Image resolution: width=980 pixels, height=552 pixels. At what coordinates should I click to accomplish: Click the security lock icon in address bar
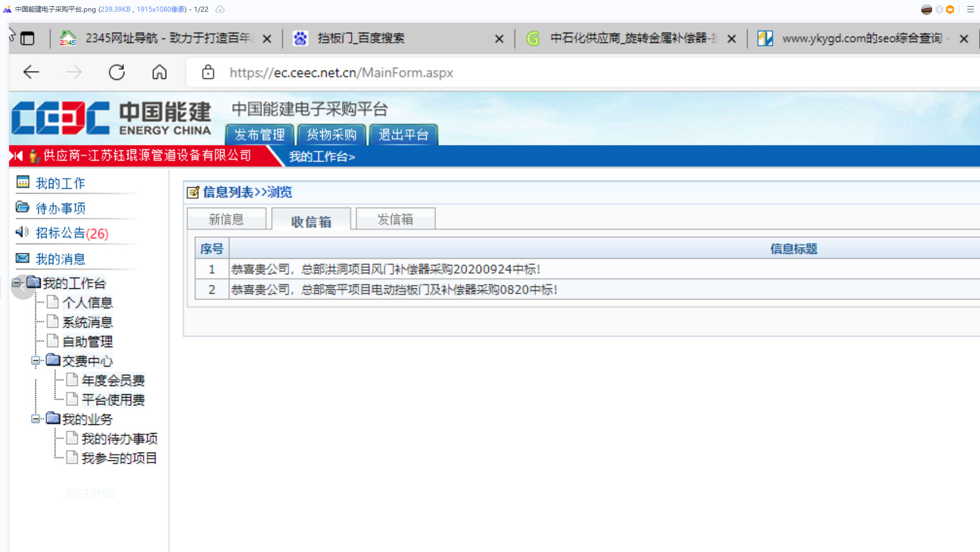208,72
